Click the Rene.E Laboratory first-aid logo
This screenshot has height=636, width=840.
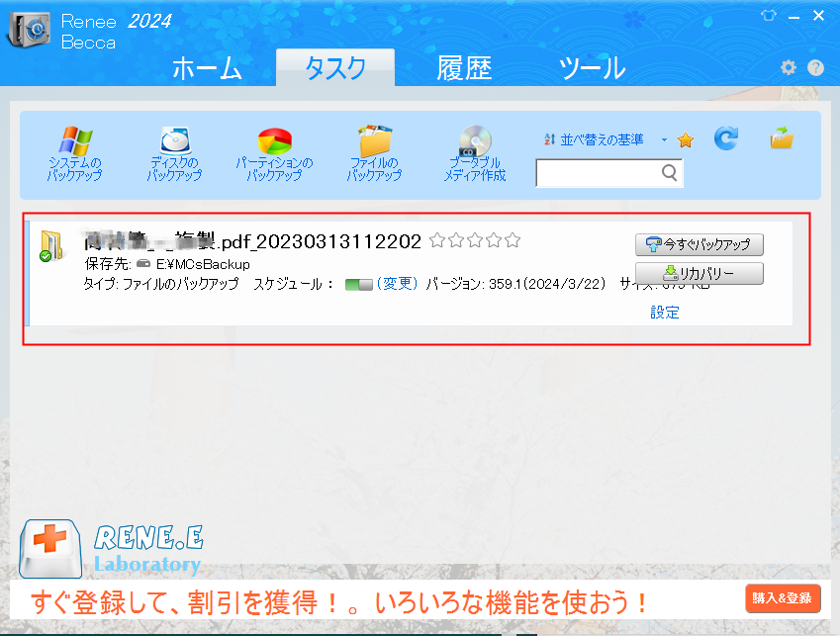click(x=50, y=549)
